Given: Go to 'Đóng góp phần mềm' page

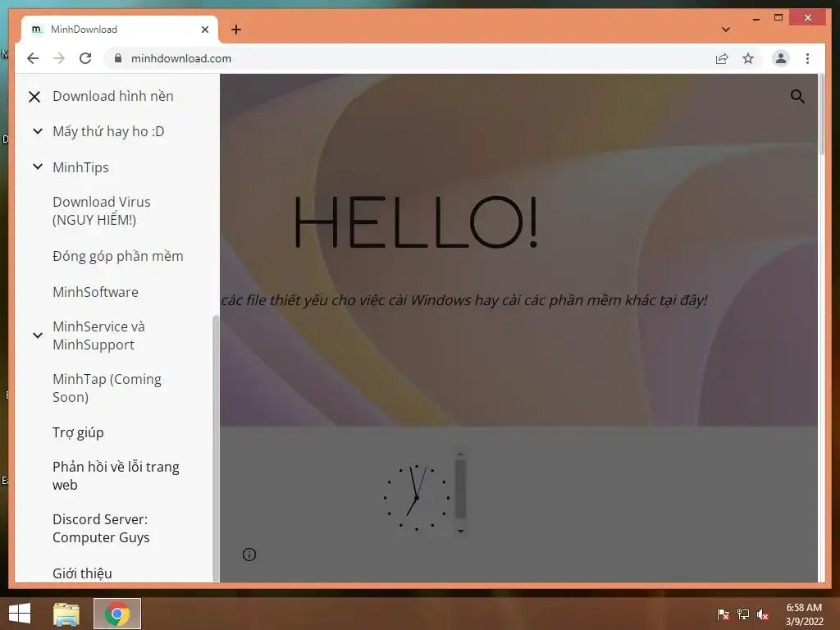Looking at the screenshot, I should pos(118,256).
